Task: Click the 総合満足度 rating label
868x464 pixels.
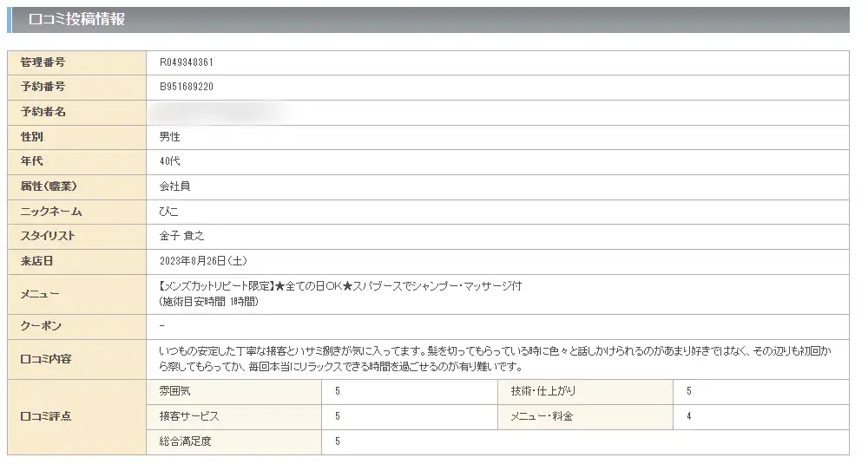Action: point(185,441)
